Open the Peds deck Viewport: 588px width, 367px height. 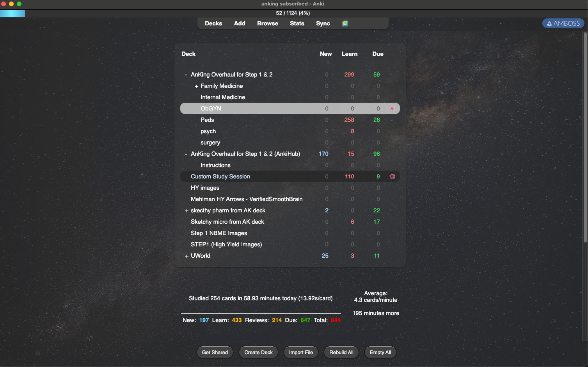[x=207, y=120]
